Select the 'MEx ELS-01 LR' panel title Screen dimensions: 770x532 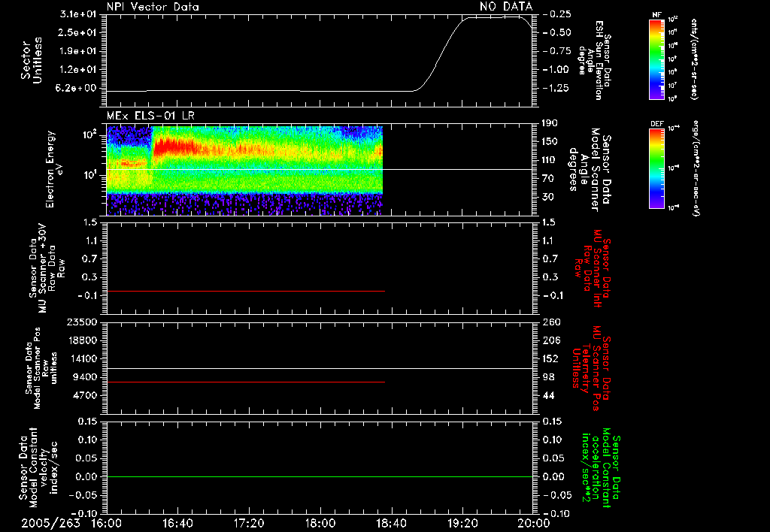pyautogui.click(x=150, y=116)
